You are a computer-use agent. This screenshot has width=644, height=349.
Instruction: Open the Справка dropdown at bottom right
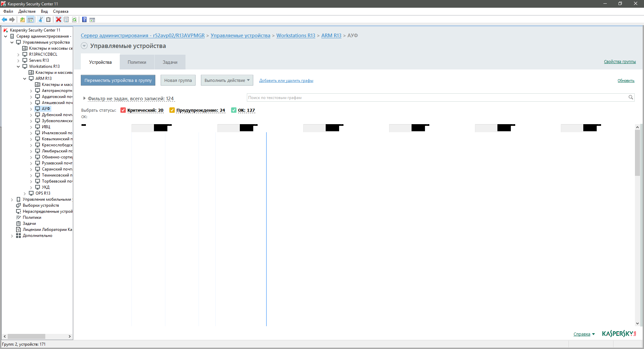click(x=584, y=334)
